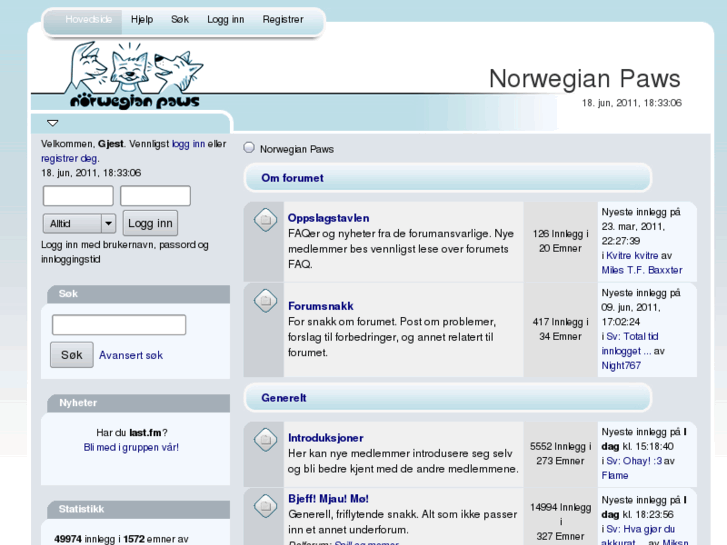Open the Om forumet category header
This screenshot has width=727, height=545.
point(292,178)
